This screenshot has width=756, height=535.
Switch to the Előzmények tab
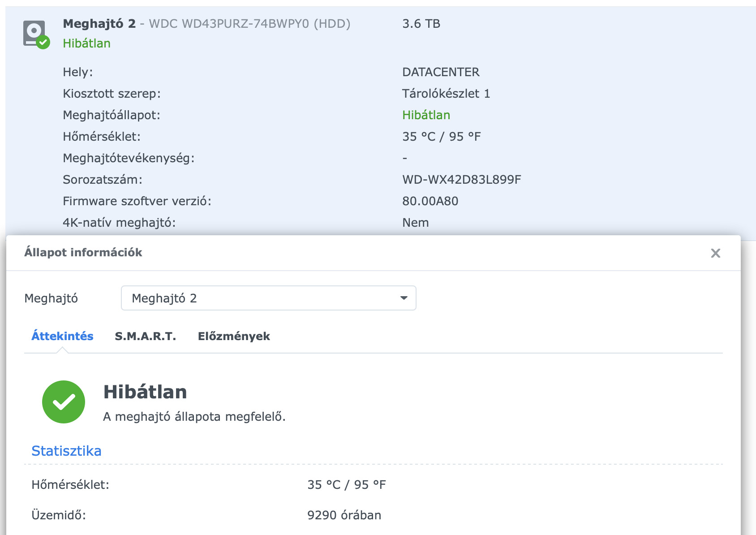pyautogui.click(x=234, y=336)
